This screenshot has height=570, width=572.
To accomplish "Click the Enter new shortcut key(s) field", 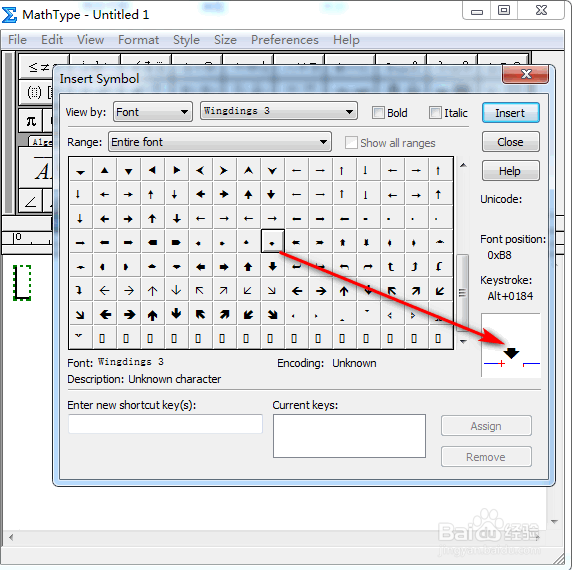I will 165,423.
